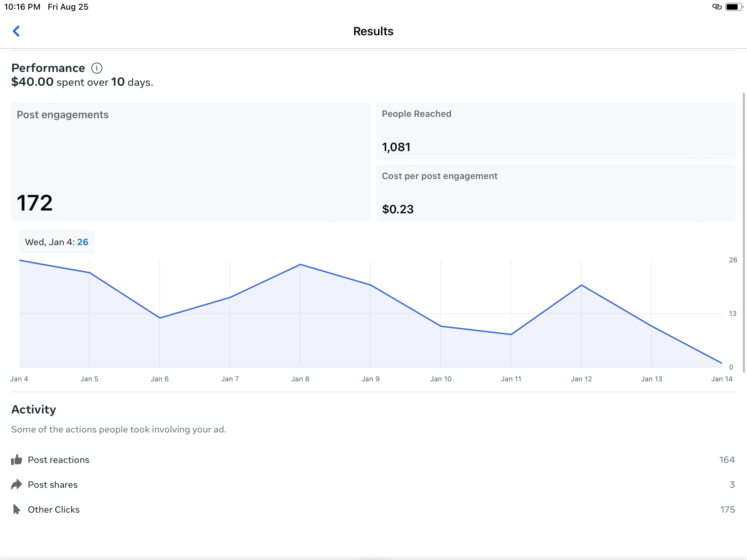Tap the Post reactions thumbs-up icon
This screenshot has height=560, width=747.
pyautogui.click(x=17, y=460)
